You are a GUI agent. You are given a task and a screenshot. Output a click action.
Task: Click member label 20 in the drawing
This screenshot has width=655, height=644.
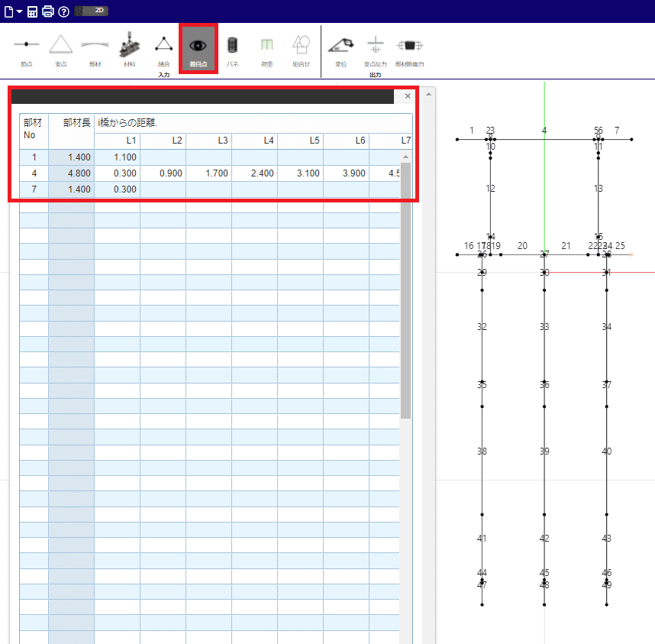pyautogui.click(x=523, y=246)
